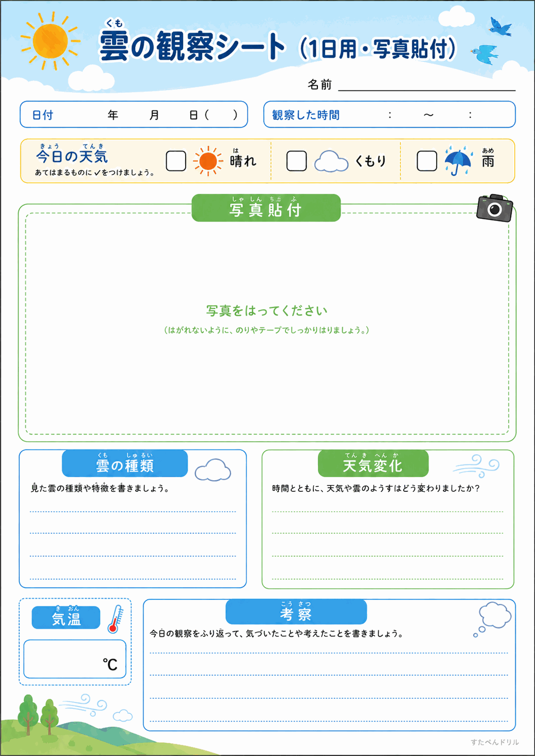The height and width of the screenshot is (756, 535).
Task: Tick the 雨 rain weather checkbox
Action: pos(427,161)
